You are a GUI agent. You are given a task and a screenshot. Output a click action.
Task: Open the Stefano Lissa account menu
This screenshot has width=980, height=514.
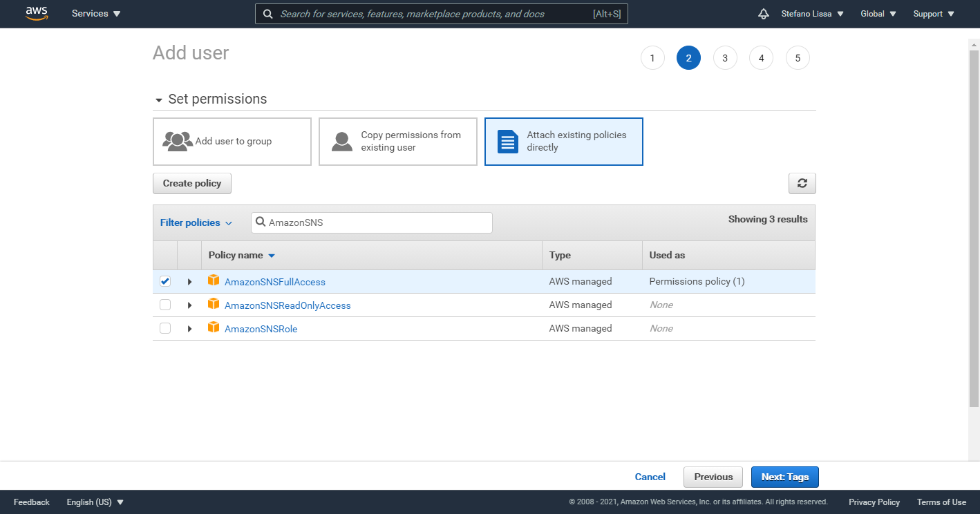click(812, 14)
